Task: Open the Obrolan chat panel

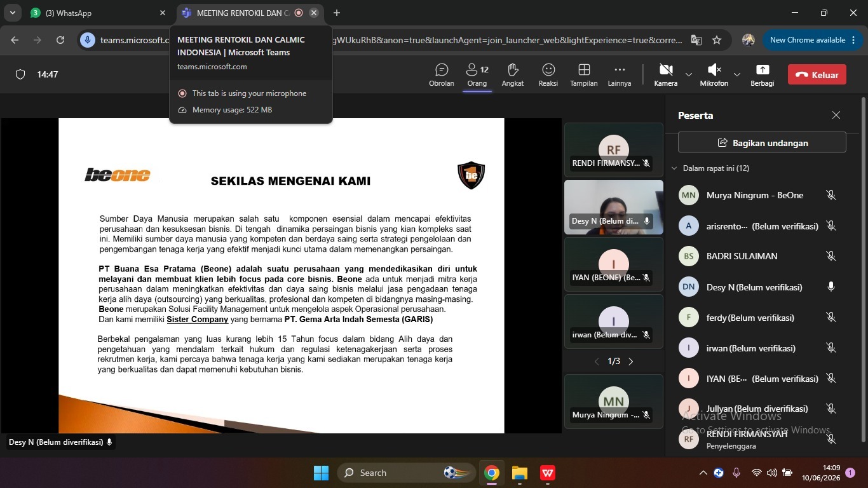Action: coord(442,75)
